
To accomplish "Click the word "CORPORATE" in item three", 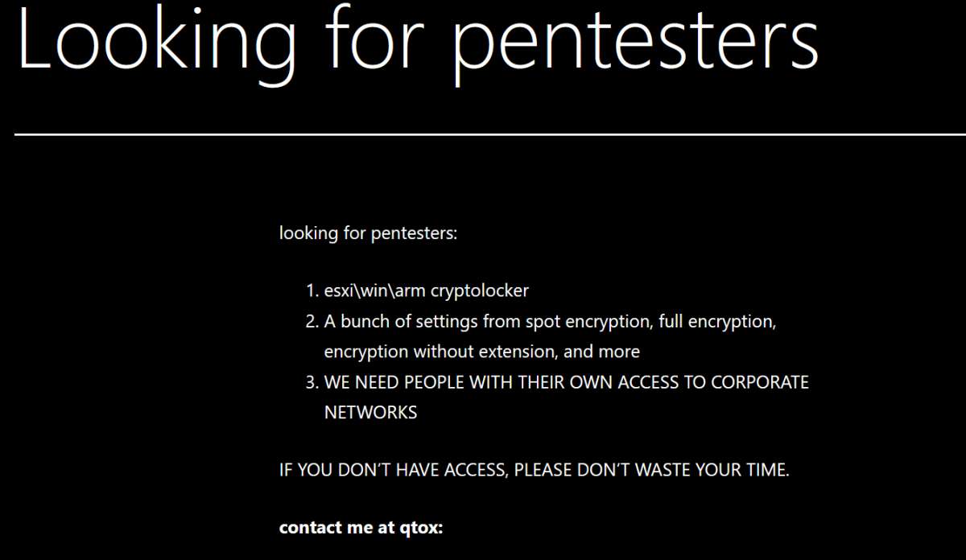I will (x=759, y=382).
